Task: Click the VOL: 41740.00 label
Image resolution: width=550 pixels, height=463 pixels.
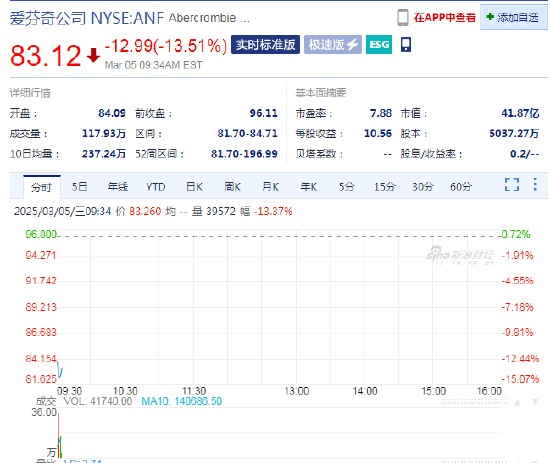Action: 98,401
